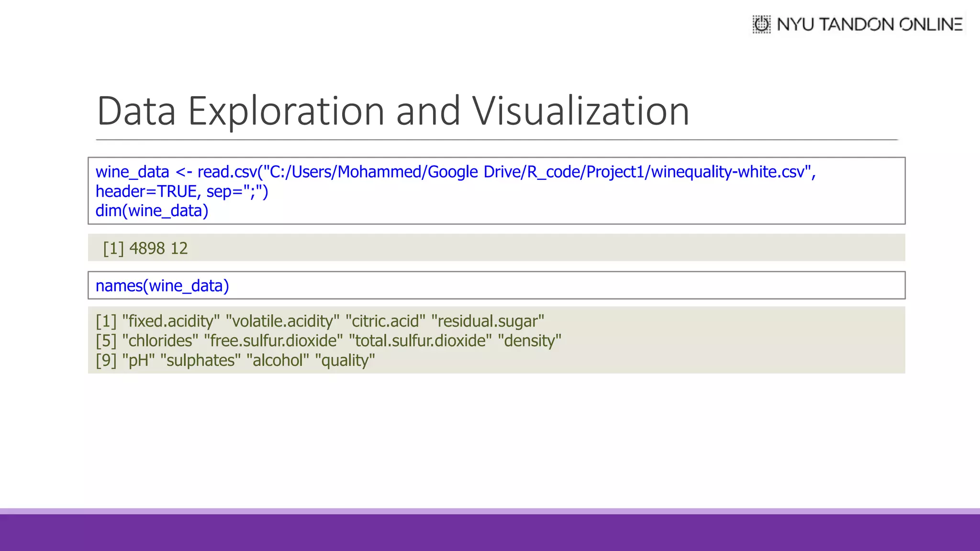Click the '"pH"' output name

tap(138, 360)
